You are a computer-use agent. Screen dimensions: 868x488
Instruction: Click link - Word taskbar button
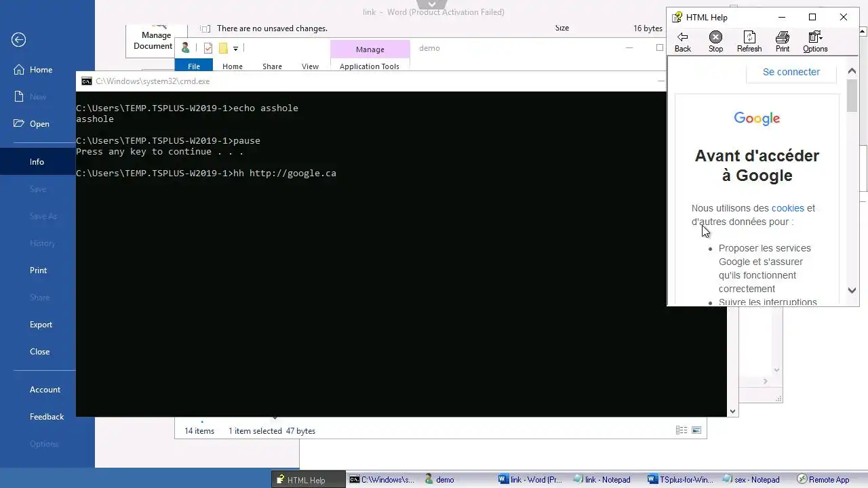[531, 480]
